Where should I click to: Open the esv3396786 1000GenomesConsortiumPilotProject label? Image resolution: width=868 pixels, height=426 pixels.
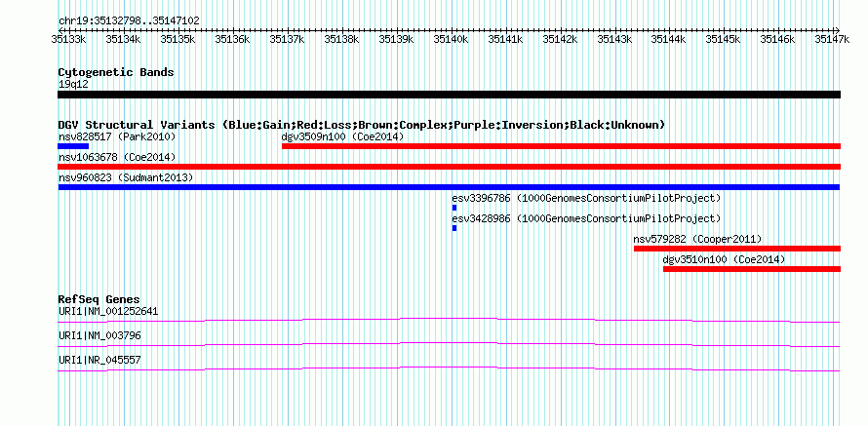[x=587, y=198]
